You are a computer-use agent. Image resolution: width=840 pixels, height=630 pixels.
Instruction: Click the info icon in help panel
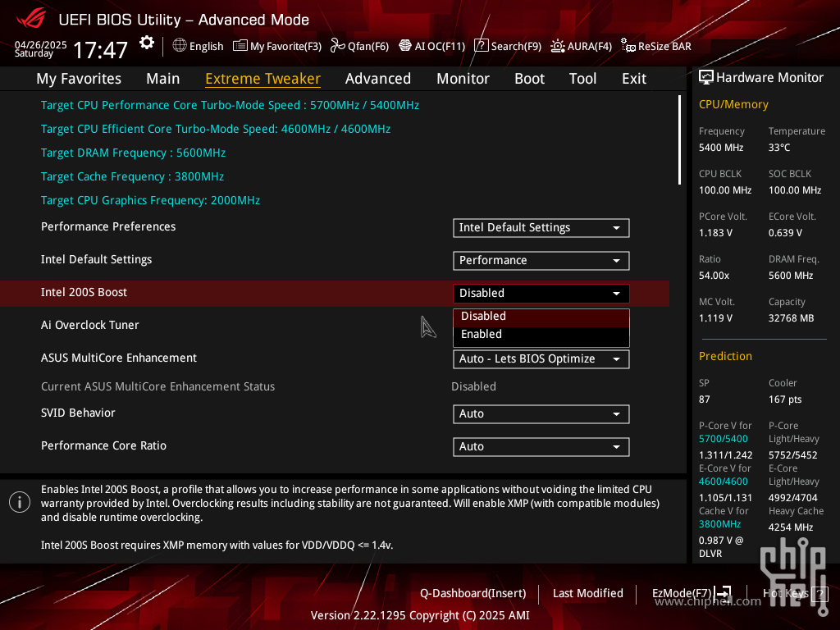click(x=20, y=503)
